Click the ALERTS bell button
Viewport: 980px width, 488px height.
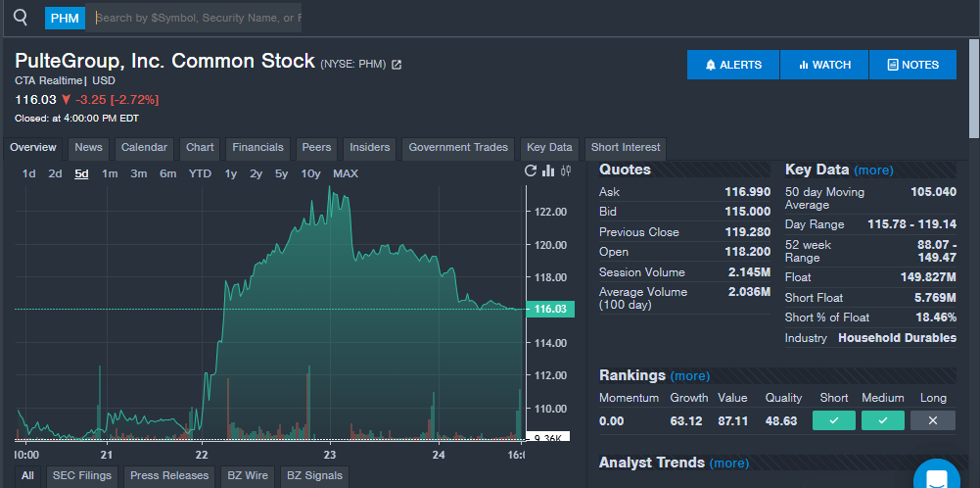[x=733, y=65]
